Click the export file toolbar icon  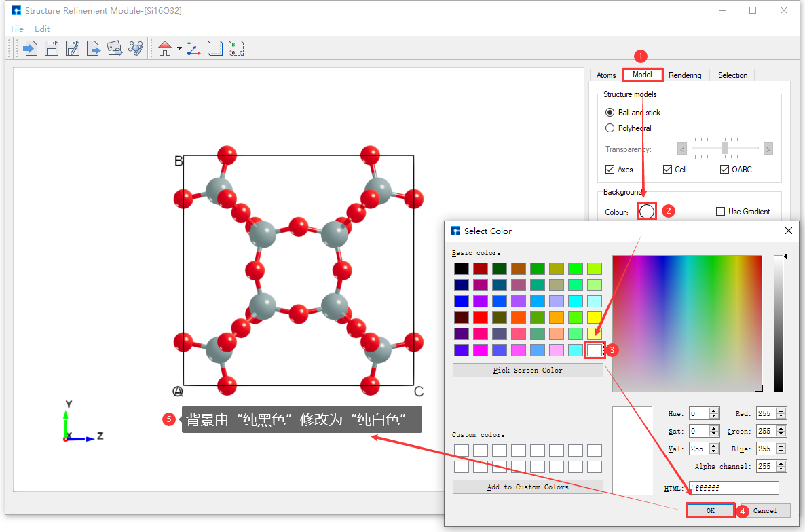(93, 47)
